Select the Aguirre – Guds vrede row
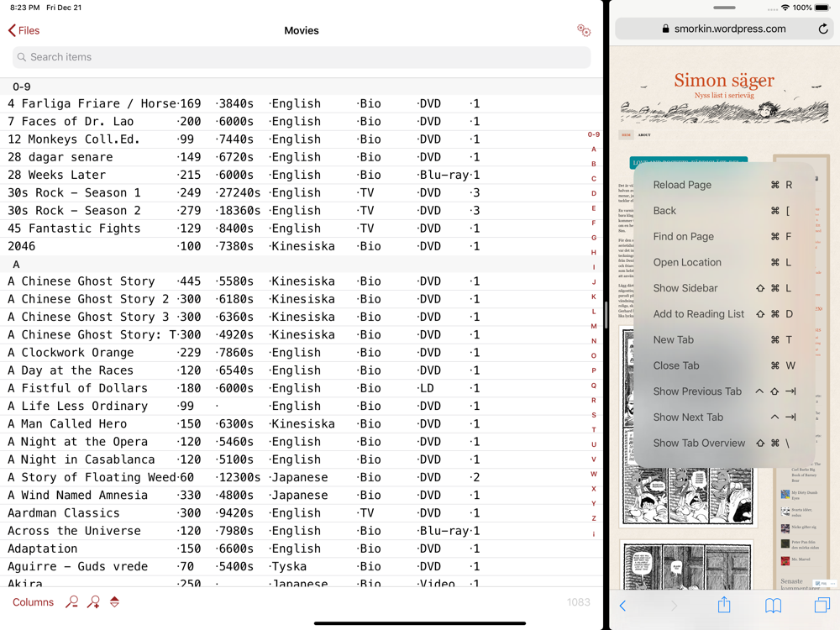This screenshot has height=630, width=840. point(302,566)
